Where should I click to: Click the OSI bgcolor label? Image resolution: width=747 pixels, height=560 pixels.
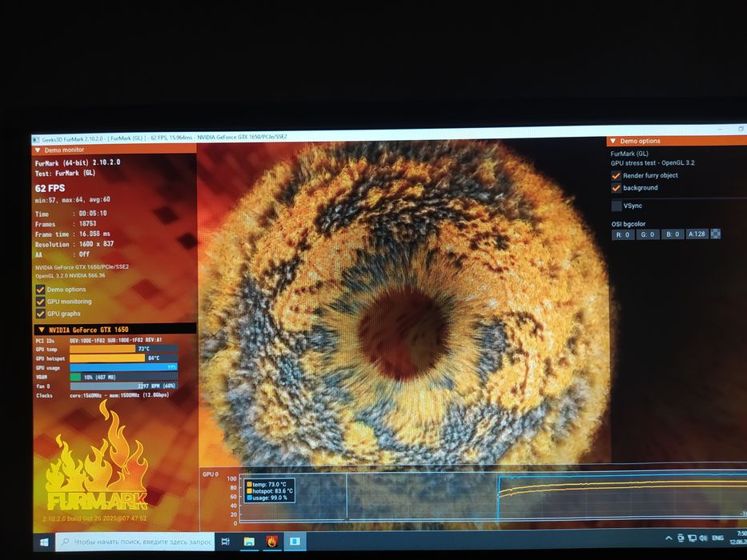click(629, 224)
